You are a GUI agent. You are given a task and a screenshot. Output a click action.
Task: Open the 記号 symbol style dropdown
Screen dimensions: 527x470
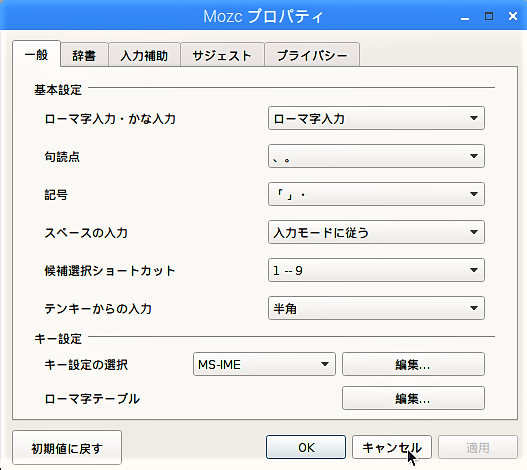coord(376,194)
